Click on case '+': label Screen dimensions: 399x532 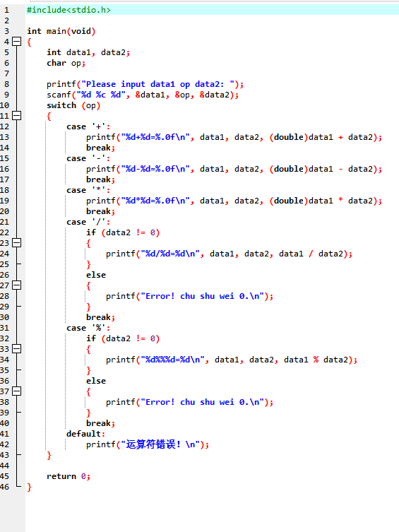click(88, 126)
